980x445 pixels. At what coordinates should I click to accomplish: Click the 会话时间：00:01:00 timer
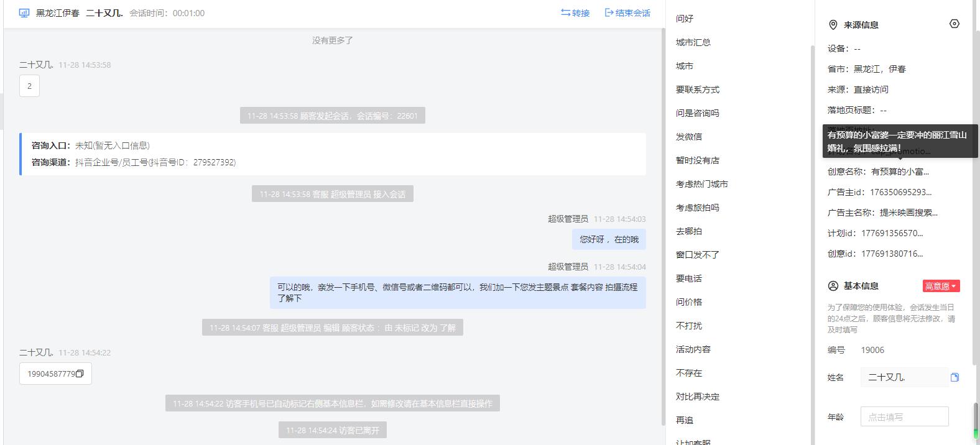click(167, 12)
